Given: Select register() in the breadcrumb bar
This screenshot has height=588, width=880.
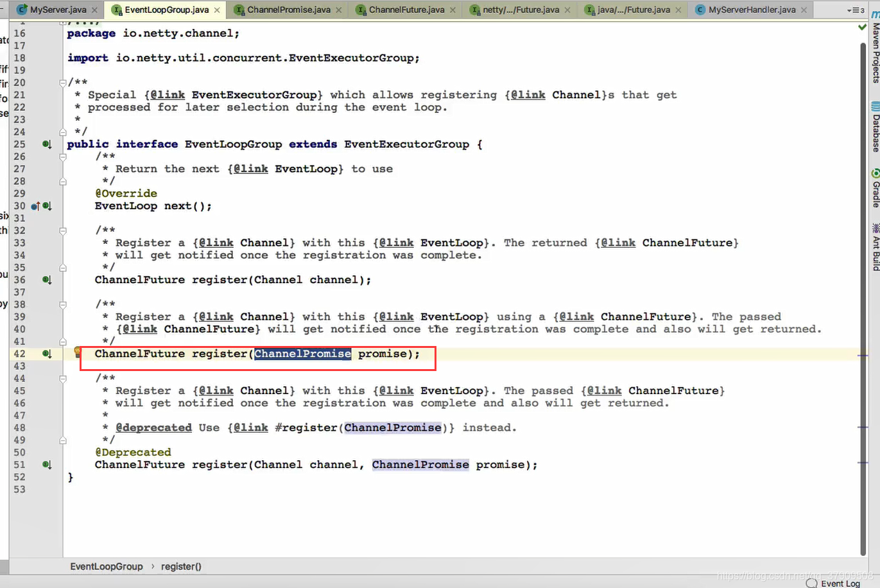Looking at the screenshot, I should (181, 566).
